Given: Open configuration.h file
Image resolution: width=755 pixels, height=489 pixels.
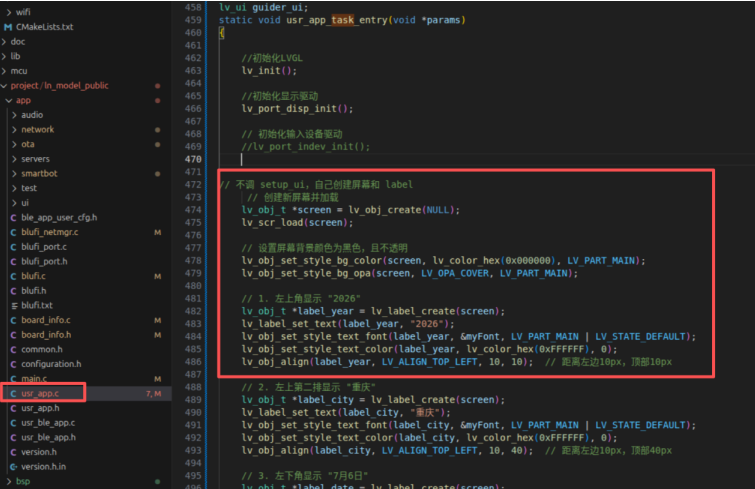Looking at the screenshot, I should [x=51, y=364].
